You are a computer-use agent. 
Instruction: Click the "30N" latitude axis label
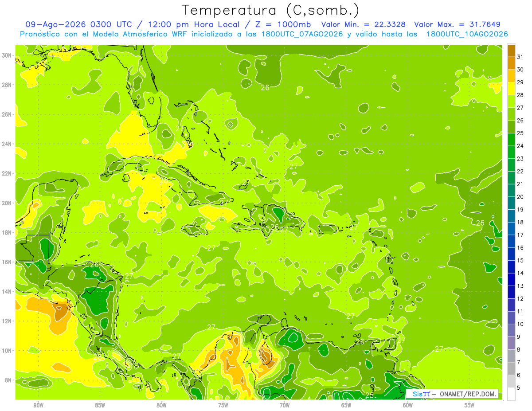point(8,55)
